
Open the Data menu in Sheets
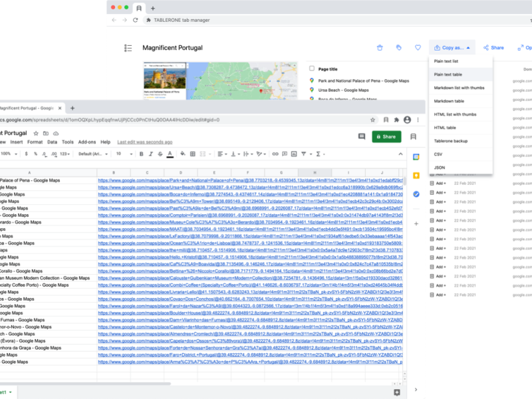[52, 142]
